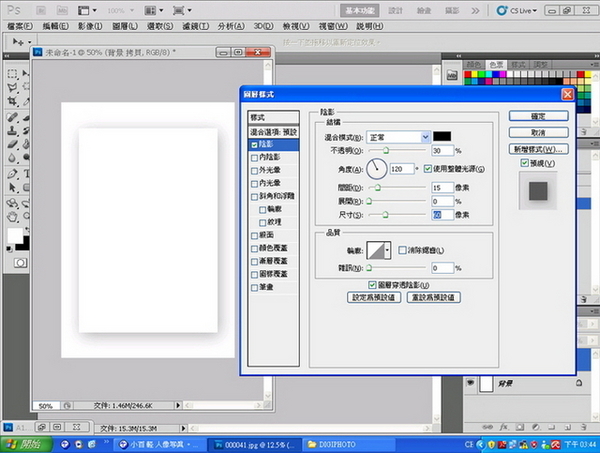Create new adjustment layer icon

pyautogui.click(x=536, y=427)
